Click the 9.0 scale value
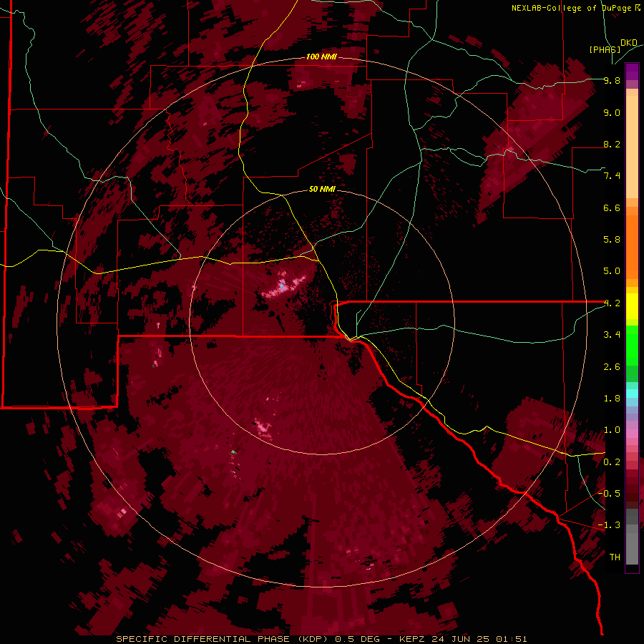This screenshot has height=644, width=644. (x=612, y=112)
